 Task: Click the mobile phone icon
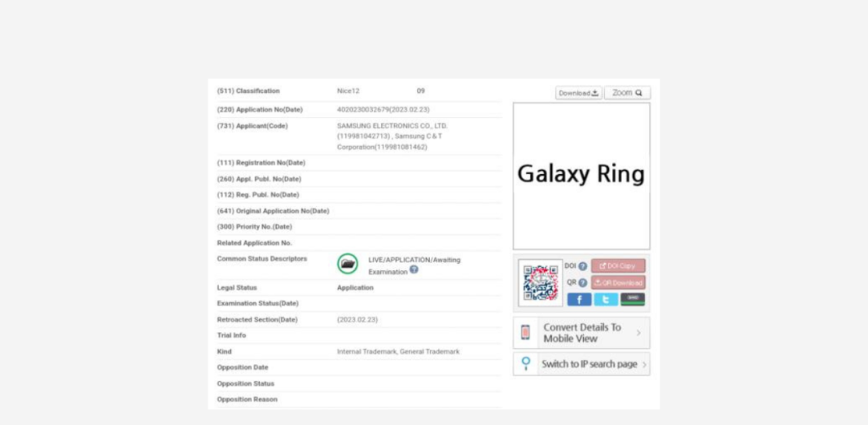(525, 332)
